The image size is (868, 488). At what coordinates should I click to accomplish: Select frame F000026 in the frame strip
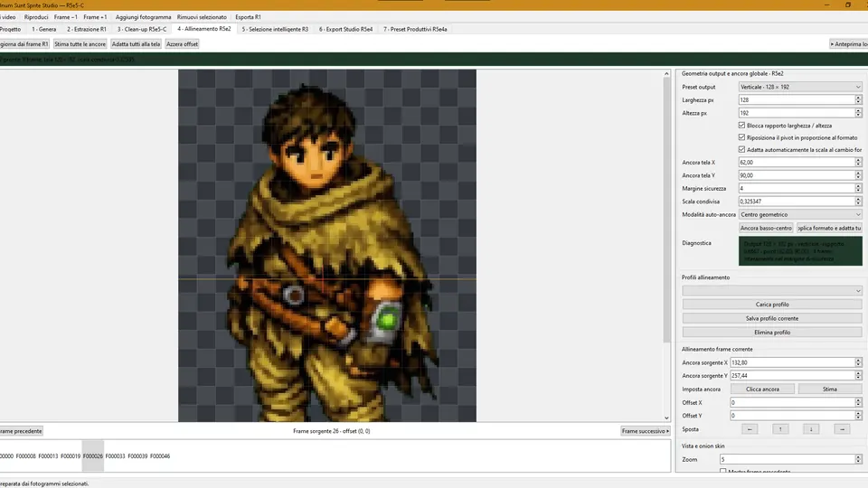tap(93, 455)
